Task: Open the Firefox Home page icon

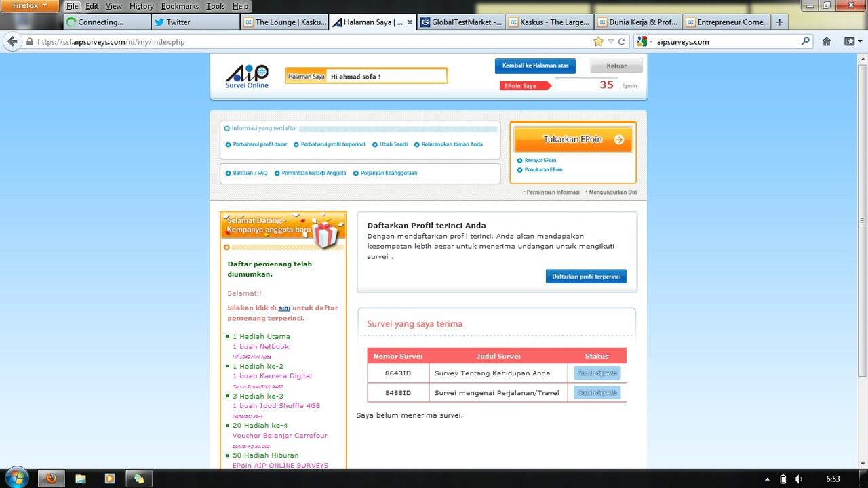Action: [x=827, y=41]
